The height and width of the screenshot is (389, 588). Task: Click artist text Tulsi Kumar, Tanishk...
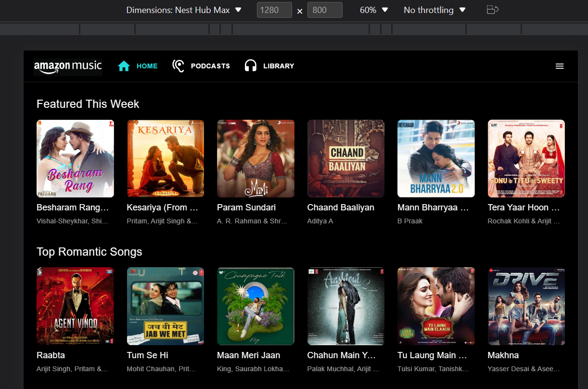point(433,369)
